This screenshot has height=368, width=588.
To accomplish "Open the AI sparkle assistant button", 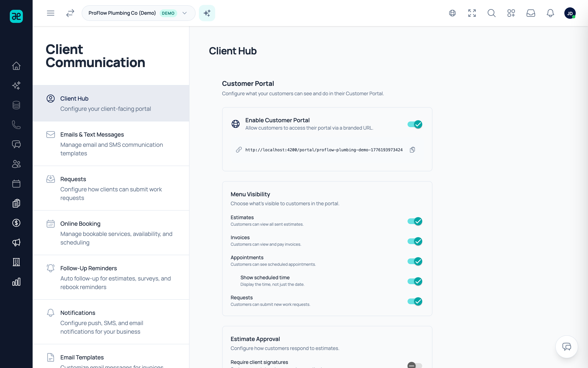I will click(207, 13).
